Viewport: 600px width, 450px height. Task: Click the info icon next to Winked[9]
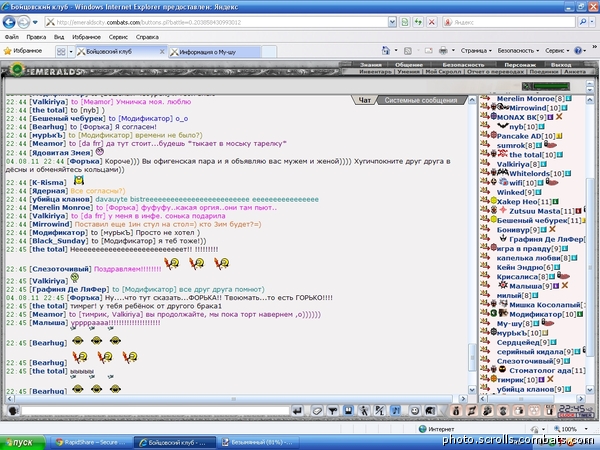point(538,192)
